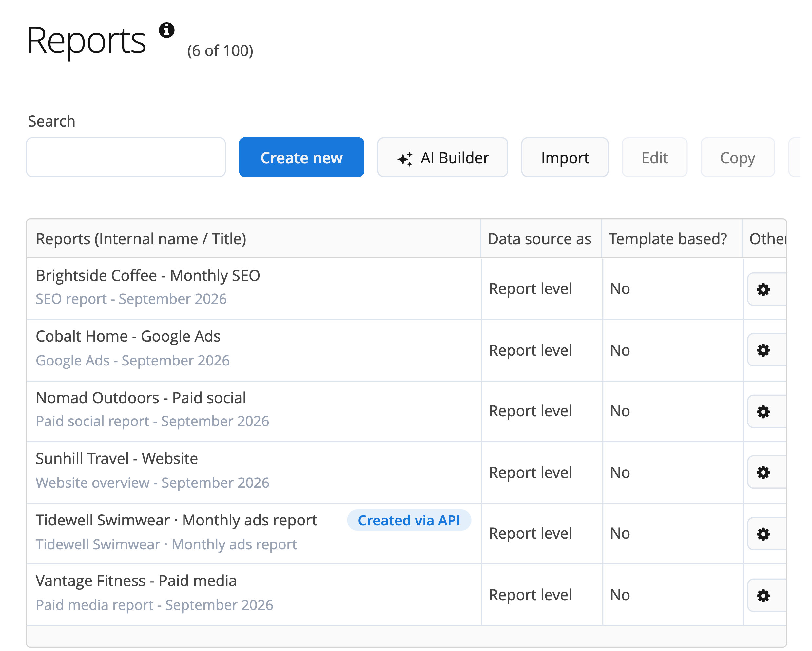
Task: Click the Copy button
Action: (x=737, y=157)
